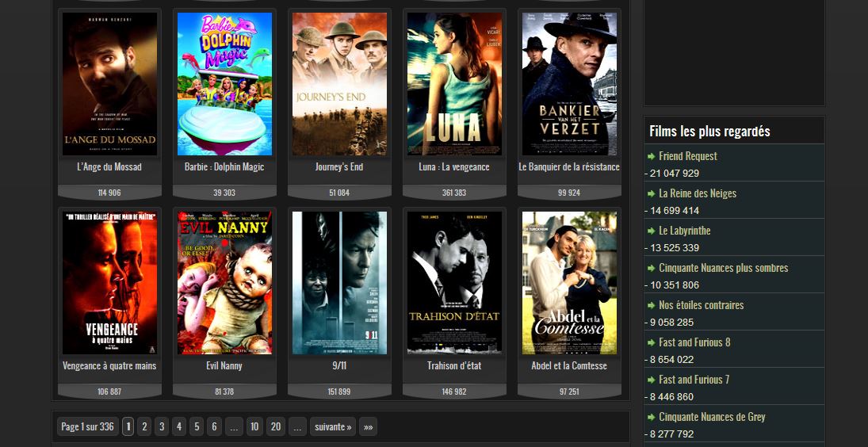This screenshot has width=868, height=447.
Task: Click view count 114 906 under L'Ange du Mossad
Action: tap(109, 193)
